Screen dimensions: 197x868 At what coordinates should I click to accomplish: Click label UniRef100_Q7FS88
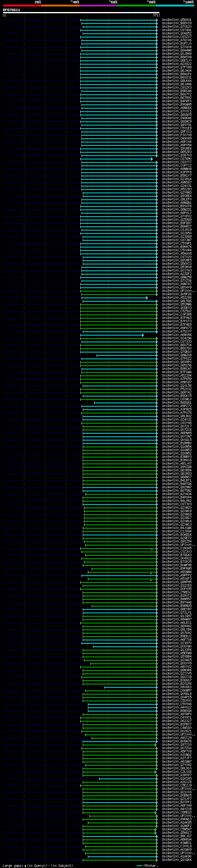(177, 67)
